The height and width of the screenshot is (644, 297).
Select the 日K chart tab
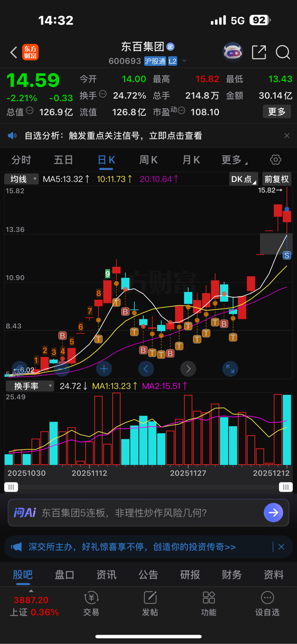106,161
